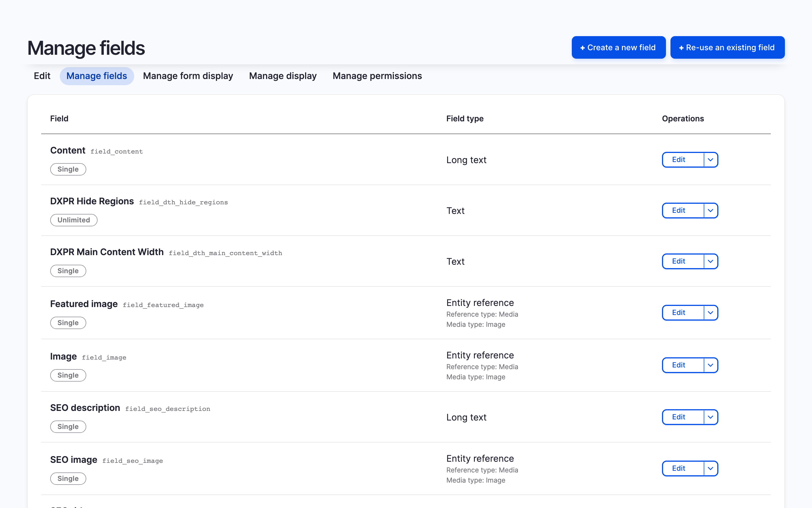Edit the SEO description field
The width and height of the screenshot is (812, 508).
683,417
